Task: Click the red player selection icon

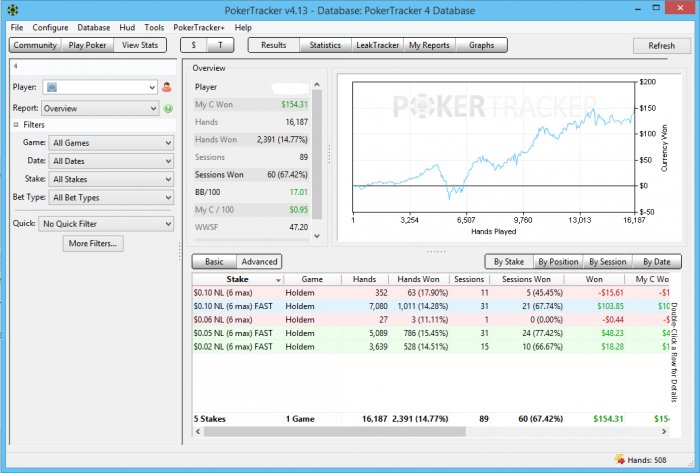Action: (167, 87)
